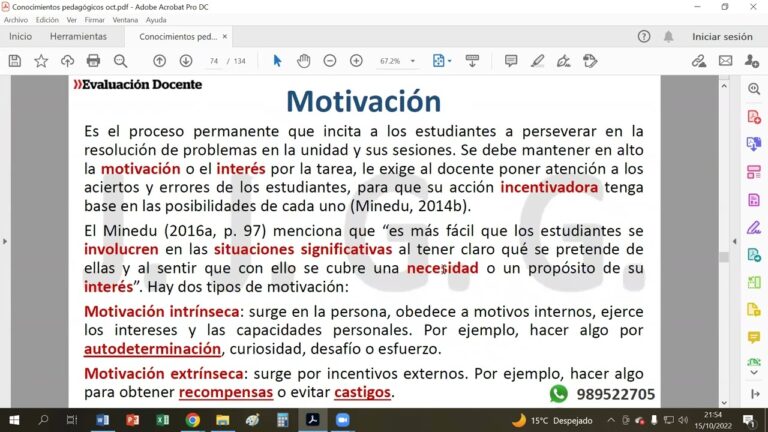The width and height of the screenshot is (768, 432).
Task: Close the Conocimientos ped... document tab
Action: click(234, 36)
